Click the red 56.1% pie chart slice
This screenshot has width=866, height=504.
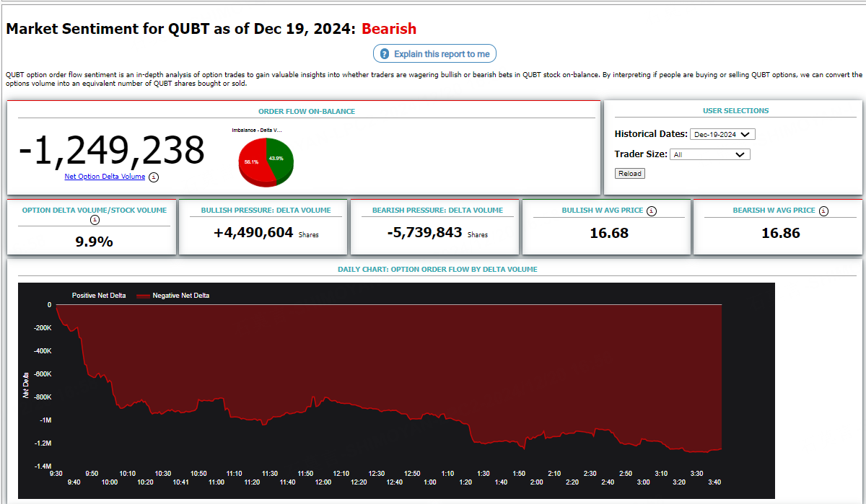(253, 162)
